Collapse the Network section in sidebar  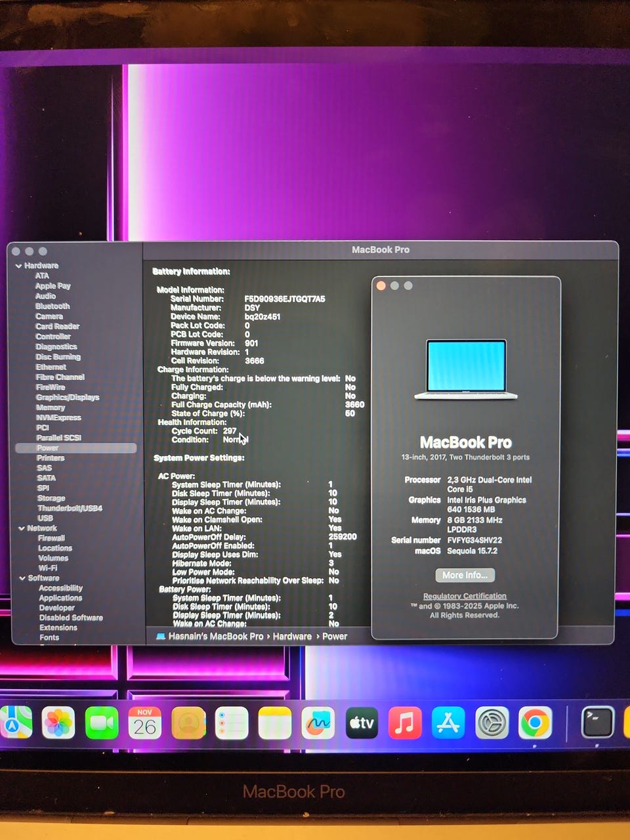coord(22,528)
